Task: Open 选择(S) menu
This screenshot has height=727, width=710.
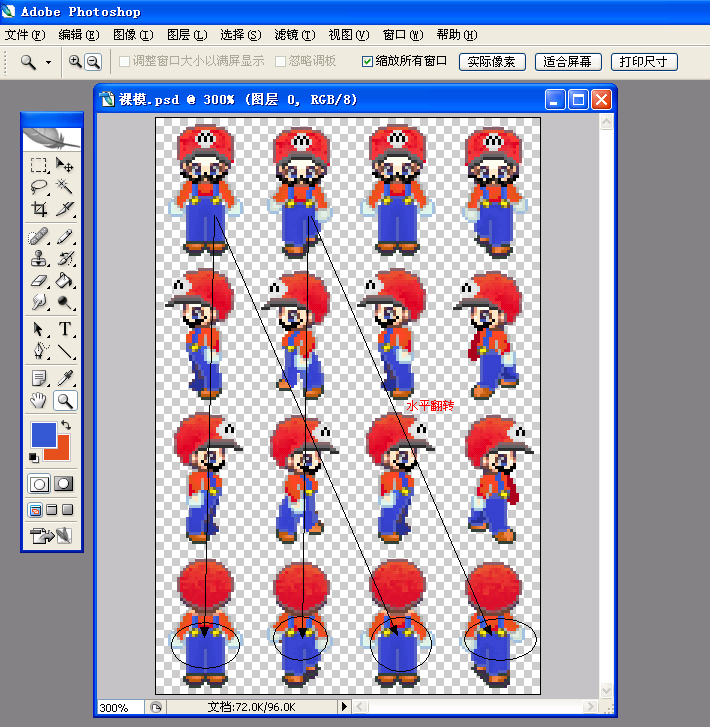Action: [x=241, y=35]
